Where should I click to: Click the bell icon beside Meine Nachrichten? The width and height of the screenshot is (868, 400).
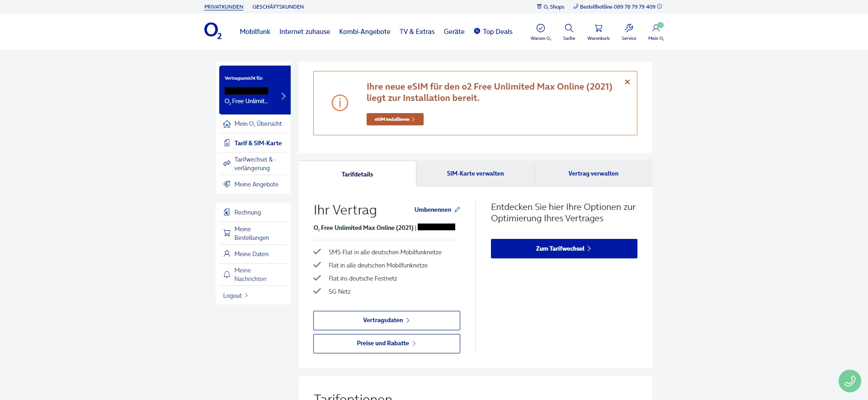227,274
